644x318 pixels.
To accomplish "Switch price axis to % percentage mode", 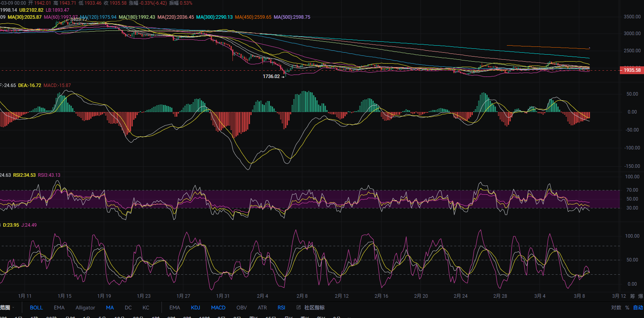I will click(627, 307).
